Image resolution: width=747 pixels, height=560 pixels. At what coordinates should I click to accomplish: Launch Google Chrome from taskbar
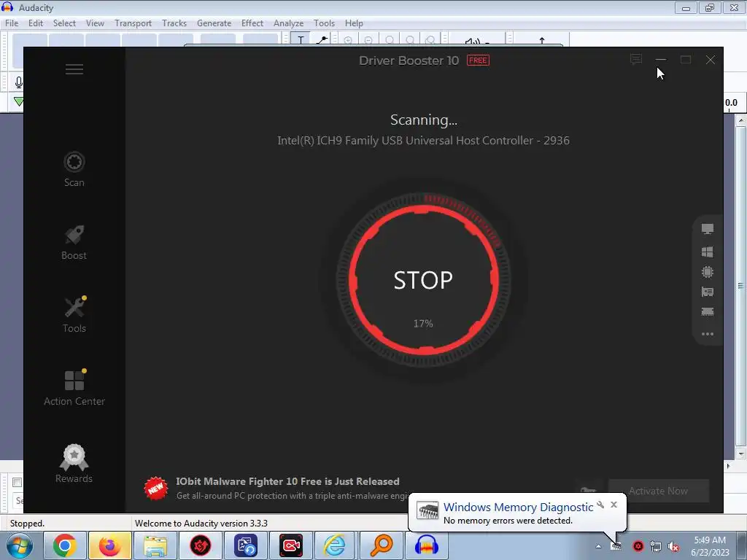[65, 545]
